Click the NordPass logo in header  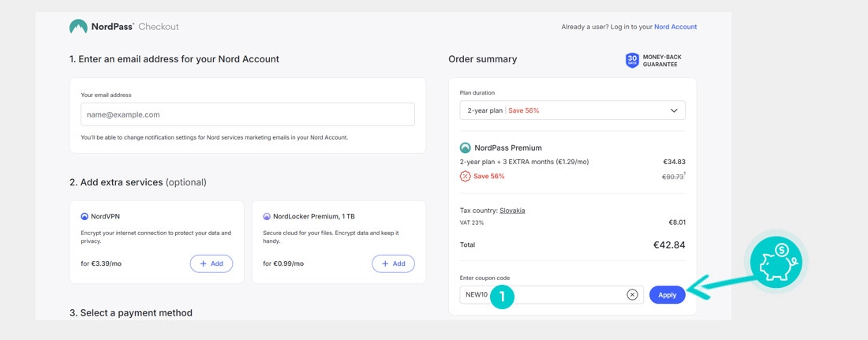pos(78,27)
